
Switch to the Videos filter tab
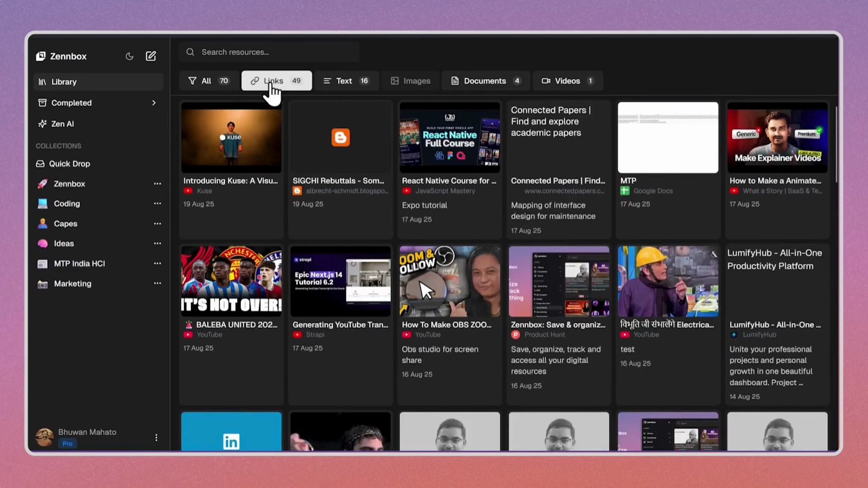[x=567, y=81]
